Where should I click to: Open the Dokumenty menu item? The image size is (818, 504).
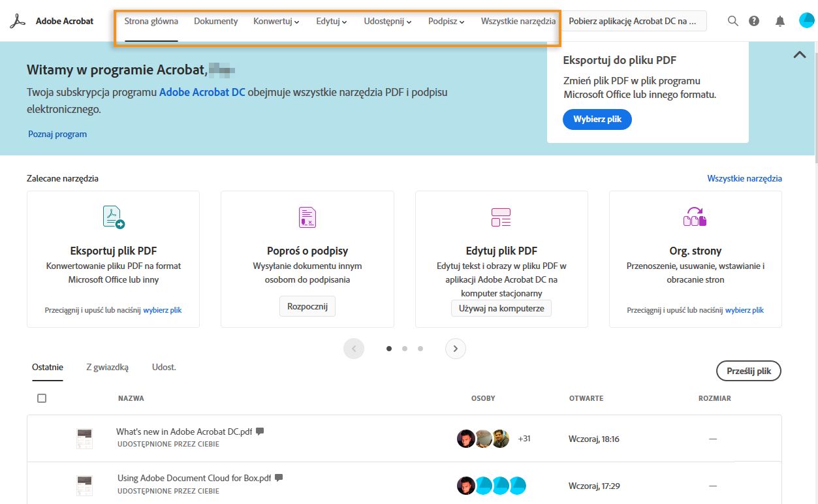tap(216, 22)
